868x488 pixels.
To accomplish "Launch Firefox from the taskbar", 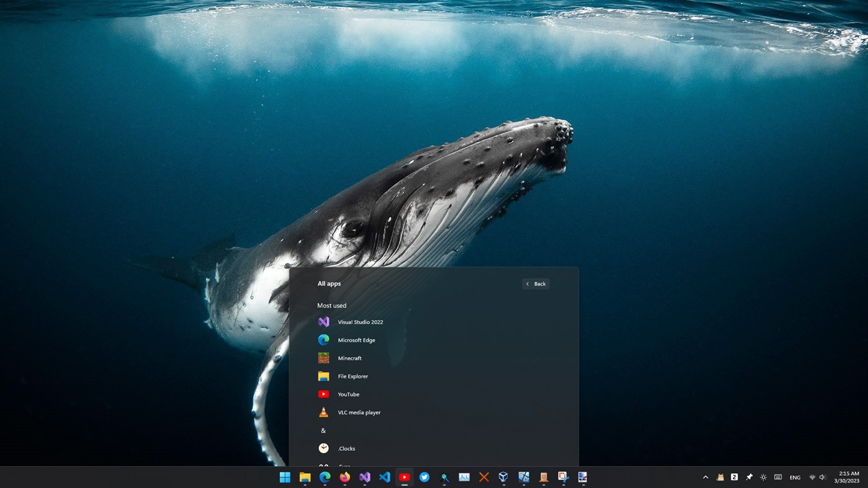I will click(344, 477).
